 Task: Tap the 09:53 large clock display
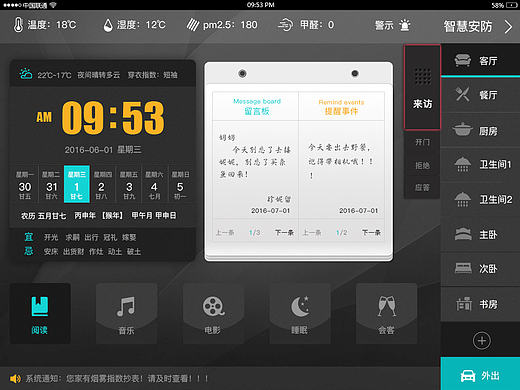coord(113,118)
